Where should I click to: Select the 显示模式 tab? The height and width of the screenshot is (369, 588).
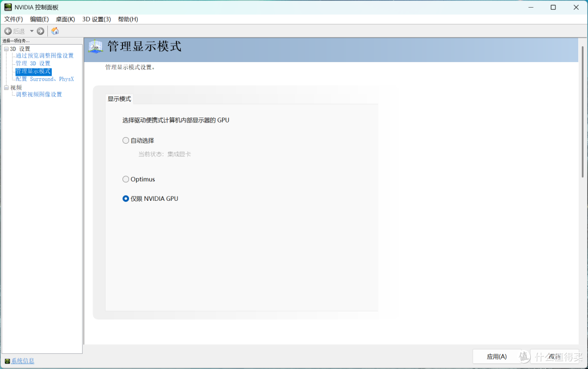tap(119, 99)
